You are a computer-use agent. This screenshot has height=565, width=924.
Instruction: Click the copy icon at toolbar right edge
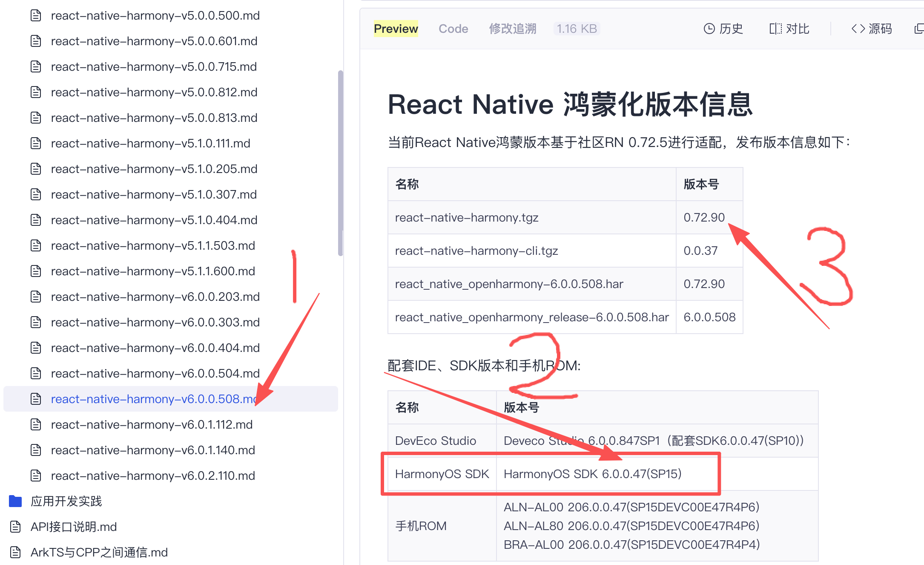[918, 29]
